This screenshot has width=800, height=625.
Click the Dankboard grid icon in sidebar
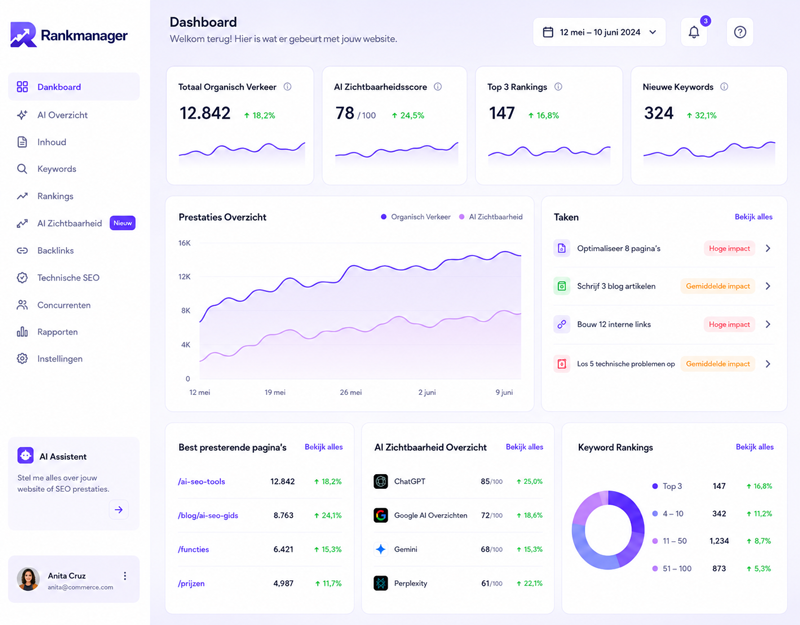[x=22, y=87]
